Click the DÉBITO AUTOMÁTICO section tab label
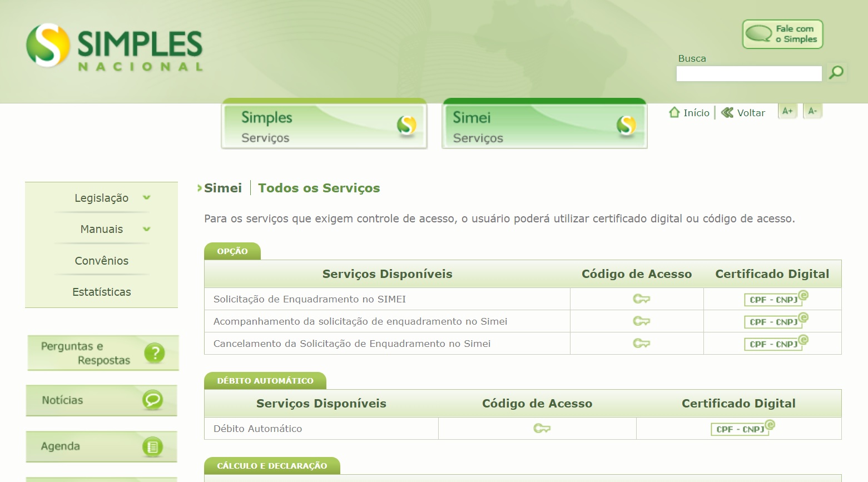The image size is (868, 482). point(265,381)
